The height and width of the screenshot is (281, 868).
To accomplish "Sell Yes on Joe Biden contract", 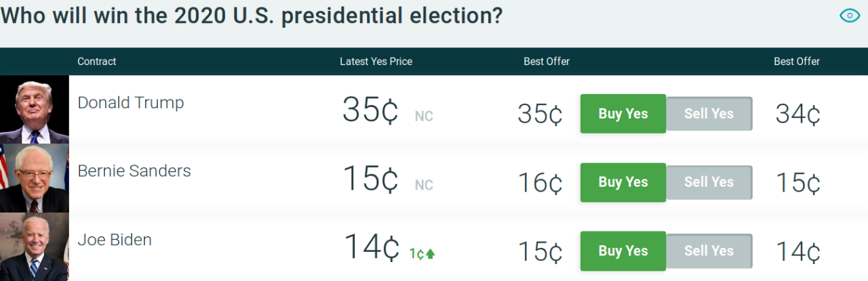I will [x=709, y=251].
